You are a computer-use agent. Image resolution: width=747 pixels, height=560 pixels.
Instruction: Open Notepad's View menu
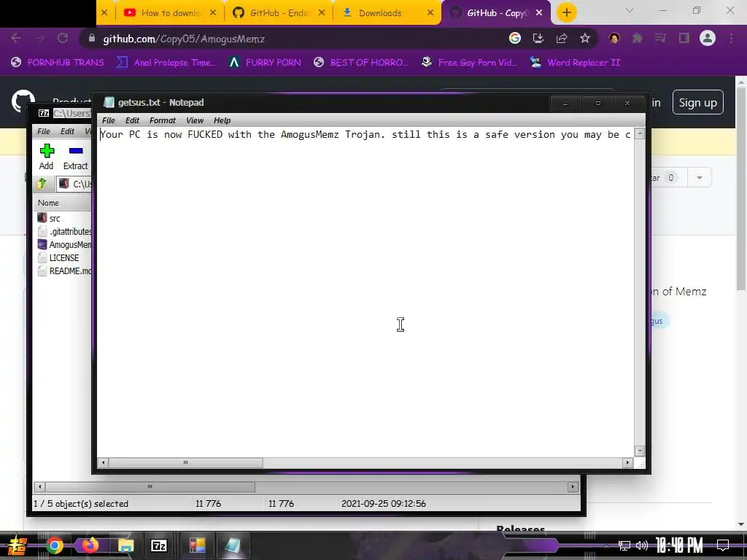[x=194, y=120]
